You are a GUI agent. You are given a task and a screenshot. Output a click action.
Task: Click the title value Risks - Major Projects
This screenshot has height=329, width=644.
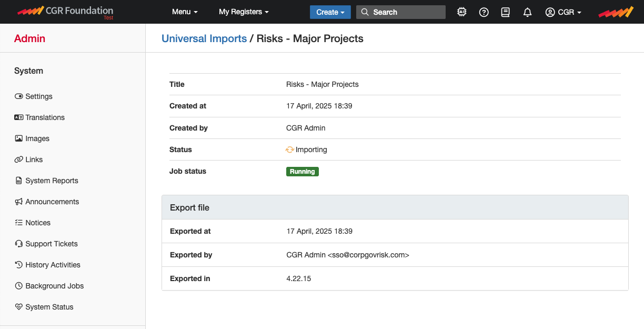click(323, 84)
